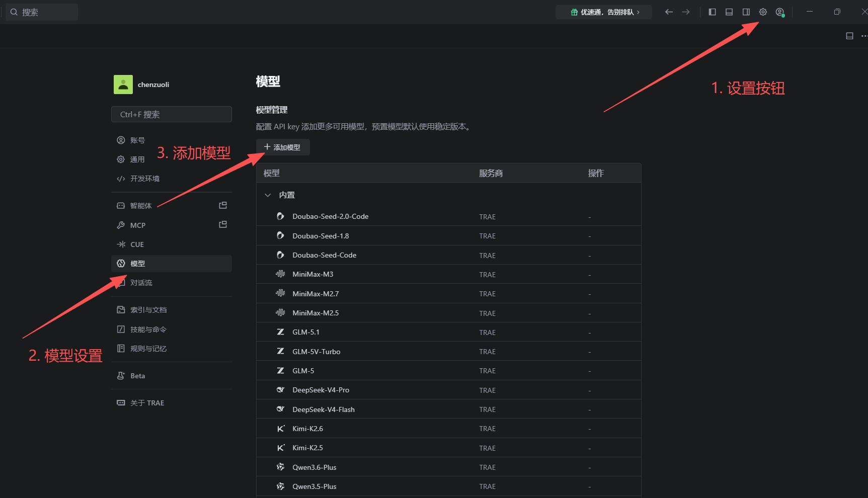Open the 智能体 external link icon
868x498 pixels.
pos(223,205)
